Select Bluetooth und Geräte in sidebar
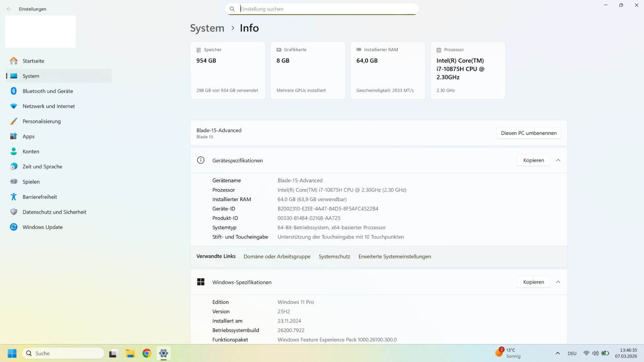 click(x=59, y=91)
